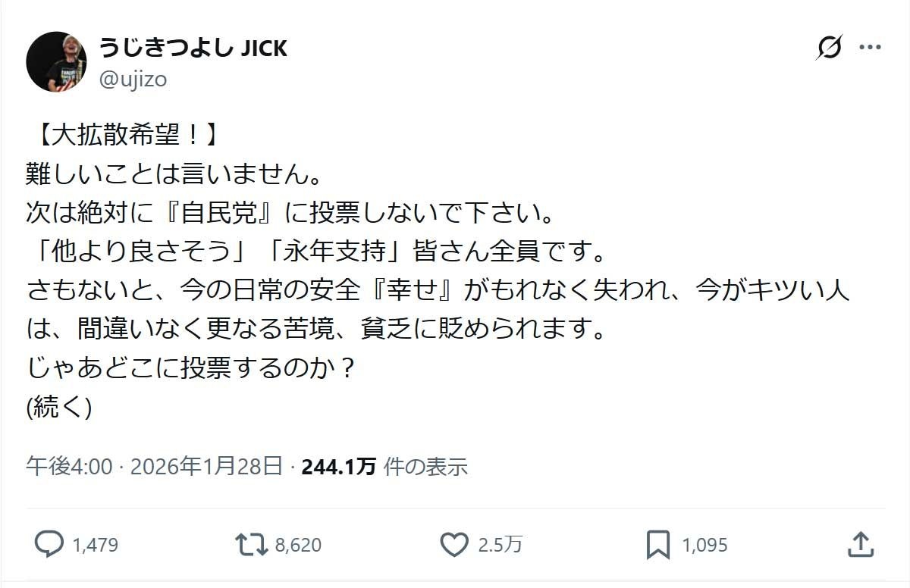Click the 2.5万 likes count
The height and width of the screenshot is (588, 910).
[500, 545]
